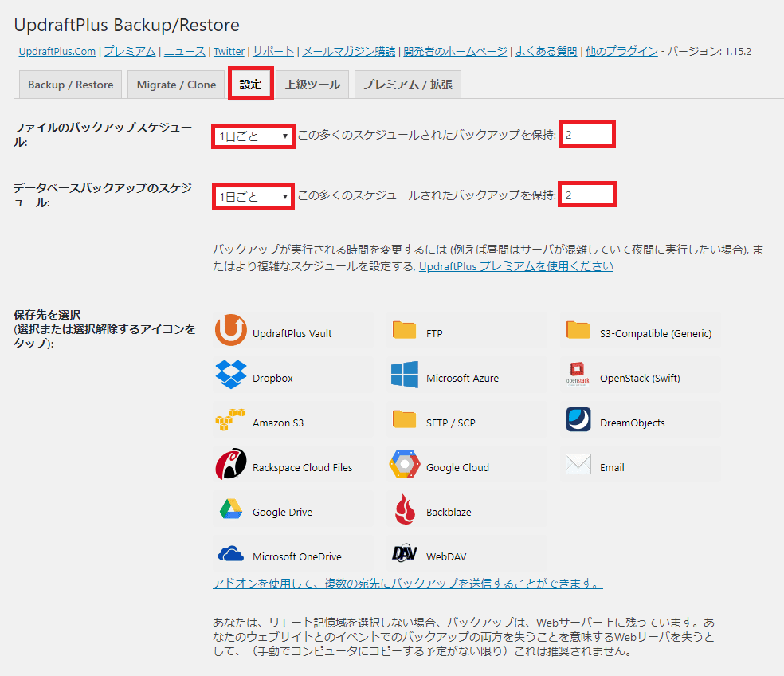The height and width of the screenshot is (676, 784).
Task: Open the database backup schedule dropdown
Action: coord(253,194)
